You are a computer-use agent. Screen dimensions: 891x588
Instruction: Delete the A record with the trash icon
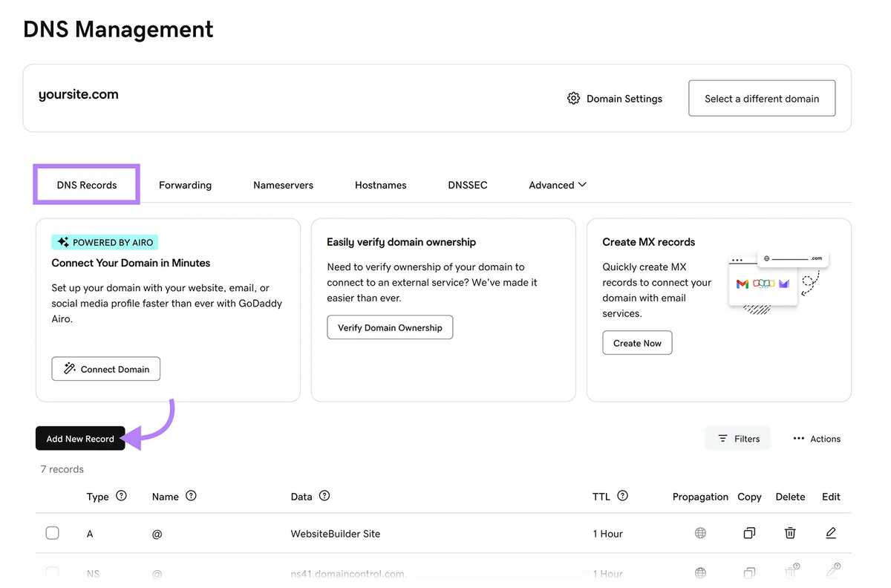pos(790,533)
